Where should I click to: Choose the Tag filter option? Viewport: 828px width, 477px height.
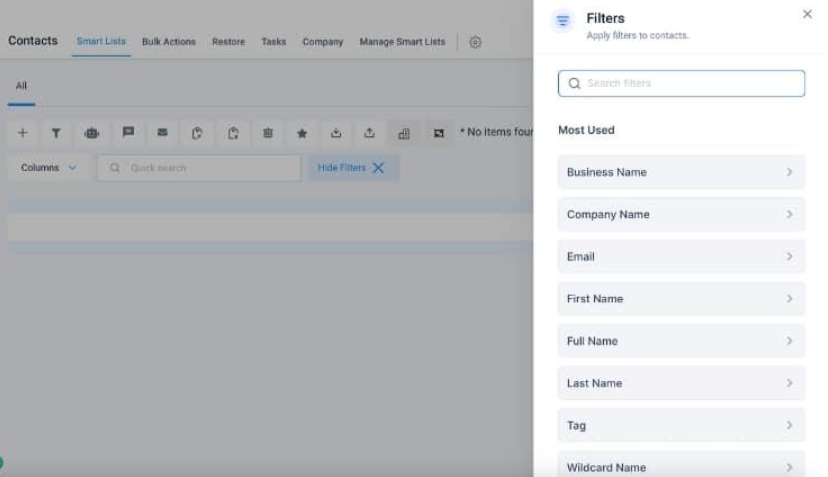[681, 425]
